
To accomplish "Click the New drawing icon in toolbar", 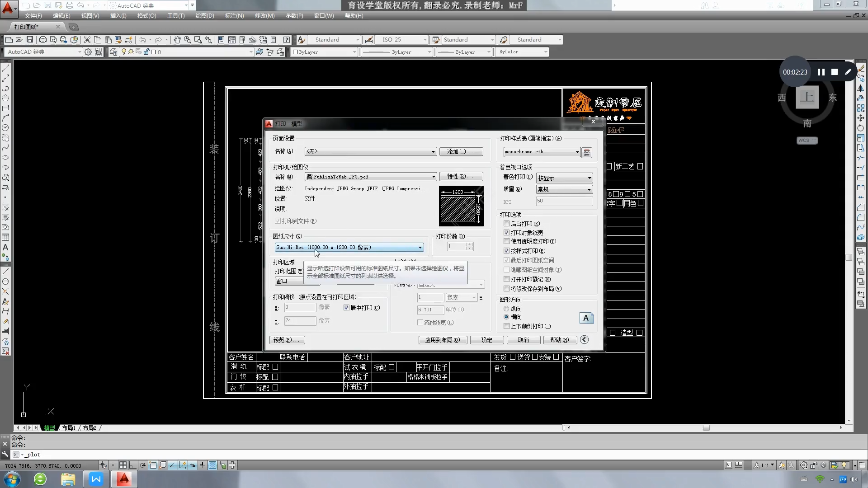I will [9, 40].
